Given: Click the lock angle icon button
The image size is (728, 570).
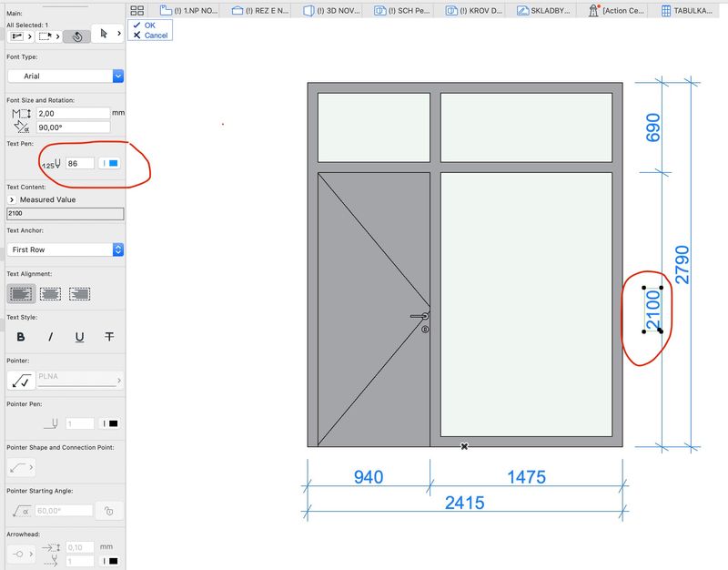Looking at the screenshot, I should coord(109,511).
